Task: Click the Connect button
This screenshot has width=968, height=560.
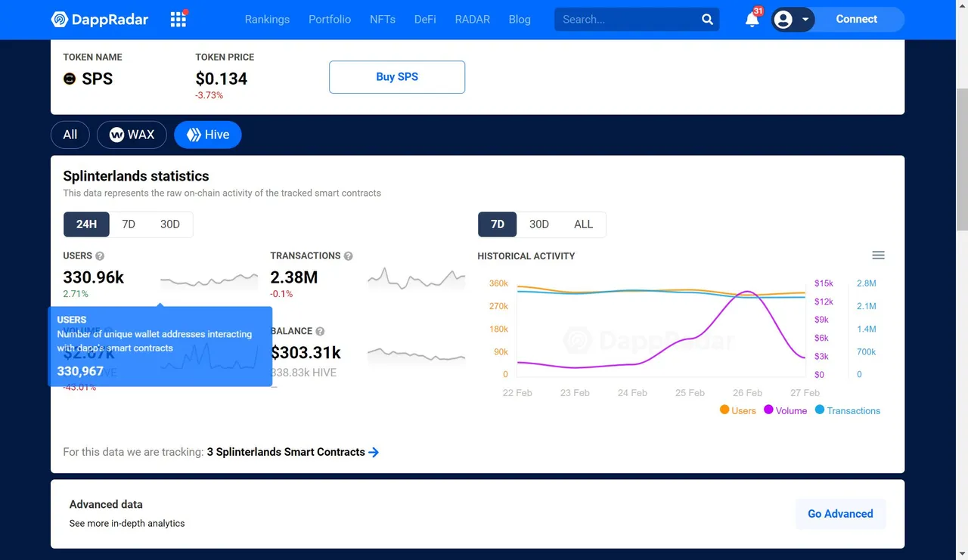Action: [x=856, y=20]
